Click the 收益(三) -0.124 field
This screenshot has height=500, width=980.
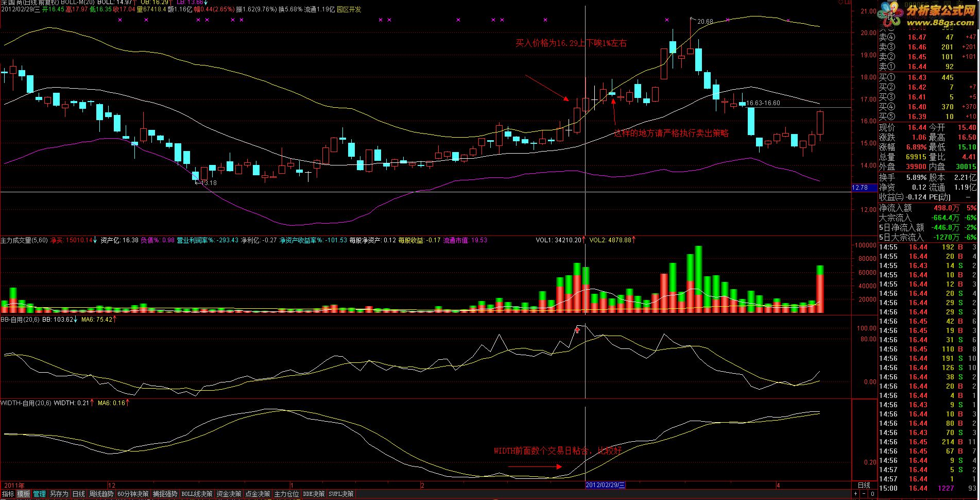click(x=903, y=197)
